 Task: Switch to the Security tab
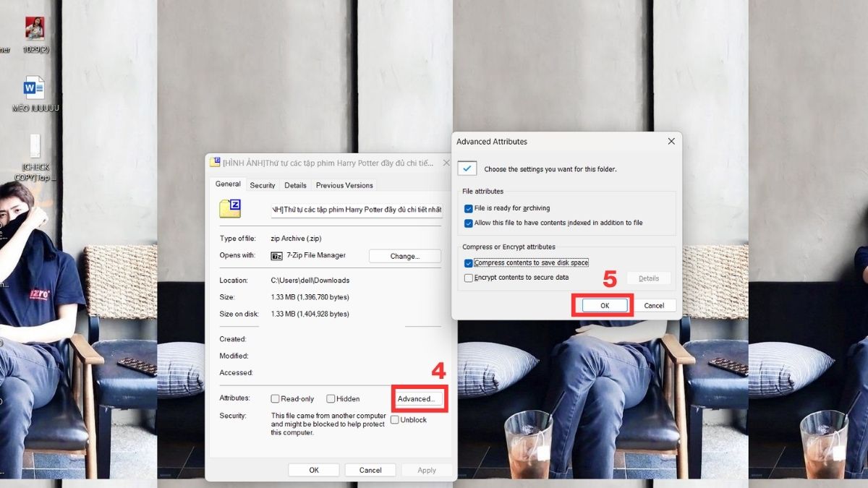coord(263,185)
